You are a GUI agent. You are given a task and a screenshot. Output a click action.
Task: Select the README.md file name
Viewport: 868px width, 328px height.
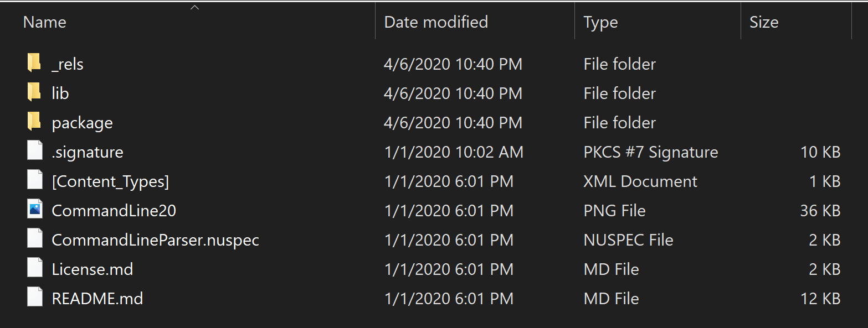(x=96, y=298)
